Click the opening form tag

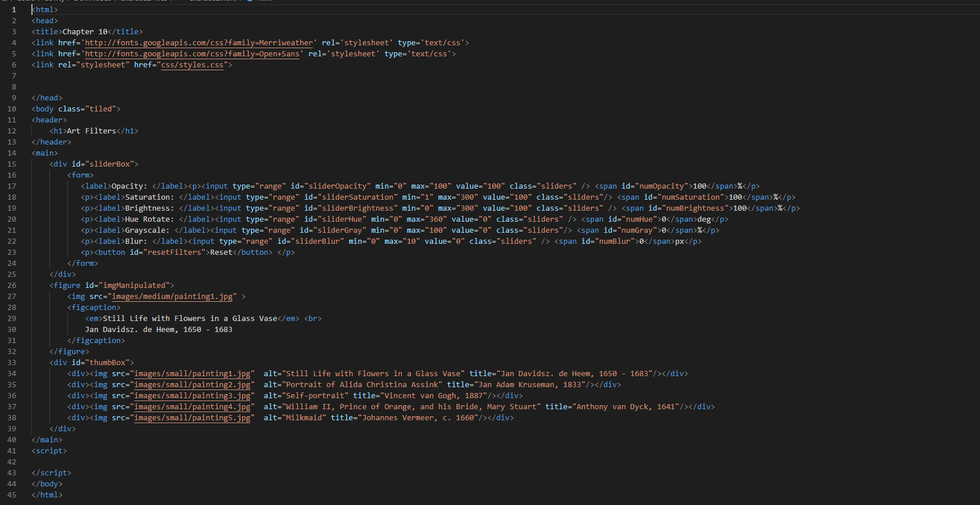click(x=81, y=175)
